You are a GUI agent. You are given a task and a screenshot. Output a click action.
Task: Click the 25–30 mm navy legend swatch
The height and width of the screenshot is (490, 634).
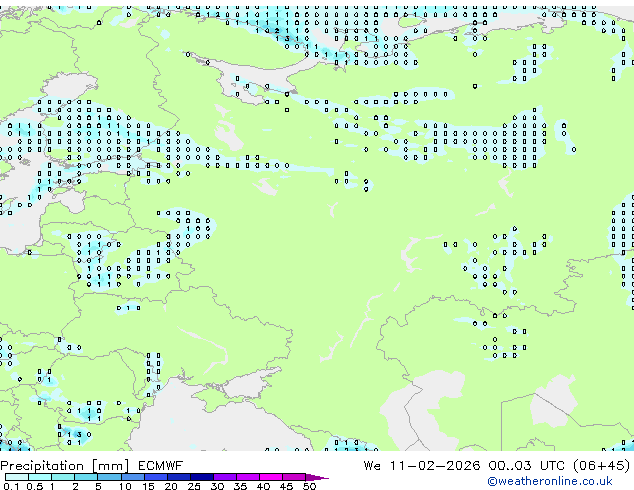click(x=202, y=477)
